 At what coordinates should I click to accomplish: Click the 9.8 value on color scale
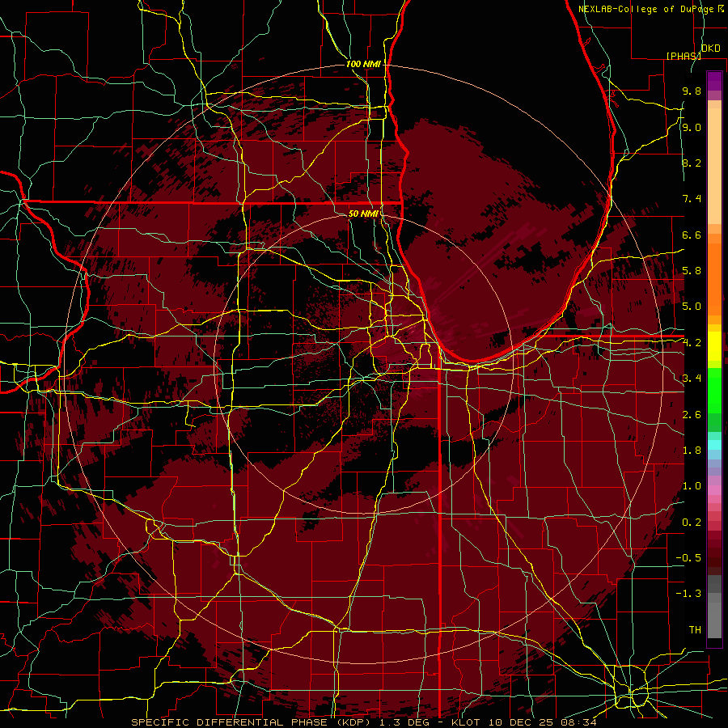pyautogui.click(x=692, y=91)
